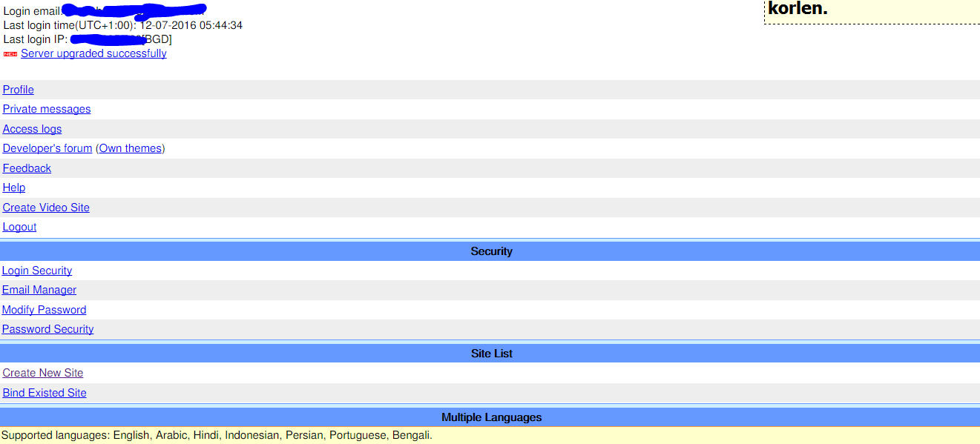Select Create Video Site
The image size is (980, 444).
tap(46, 208)
